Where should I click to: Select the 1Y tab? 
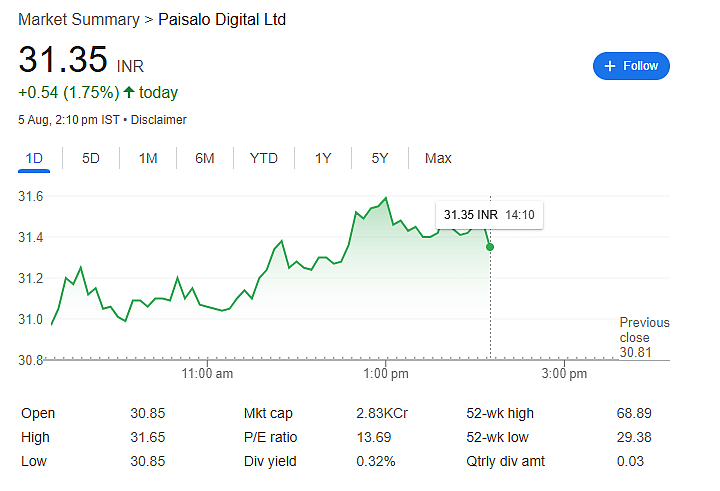coord(323,158)
